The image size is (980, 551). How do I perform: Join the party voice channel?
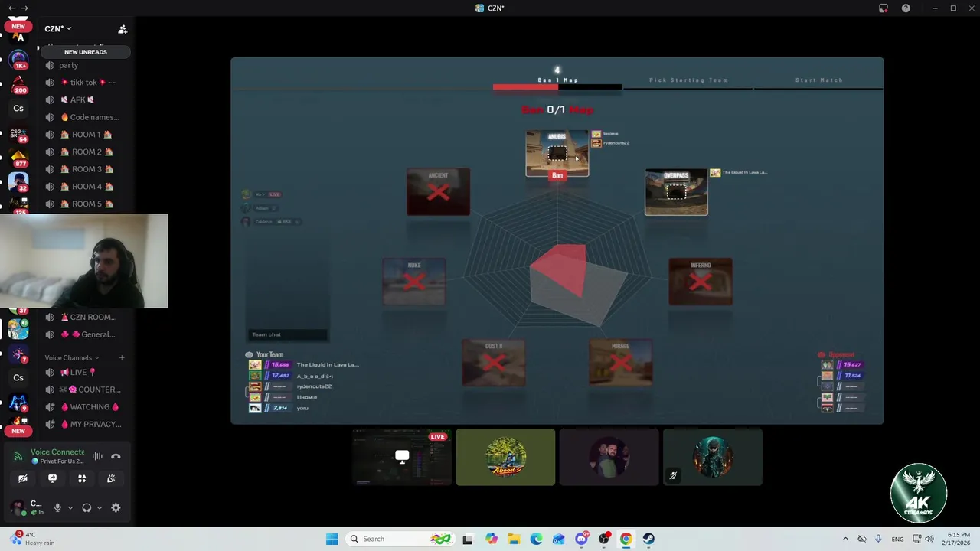click(86, 65)
